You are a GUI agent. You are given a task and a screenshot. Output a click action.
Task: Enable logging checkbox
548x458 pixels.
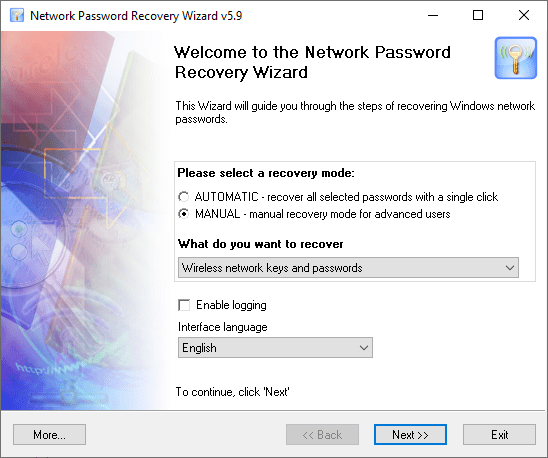184,305
